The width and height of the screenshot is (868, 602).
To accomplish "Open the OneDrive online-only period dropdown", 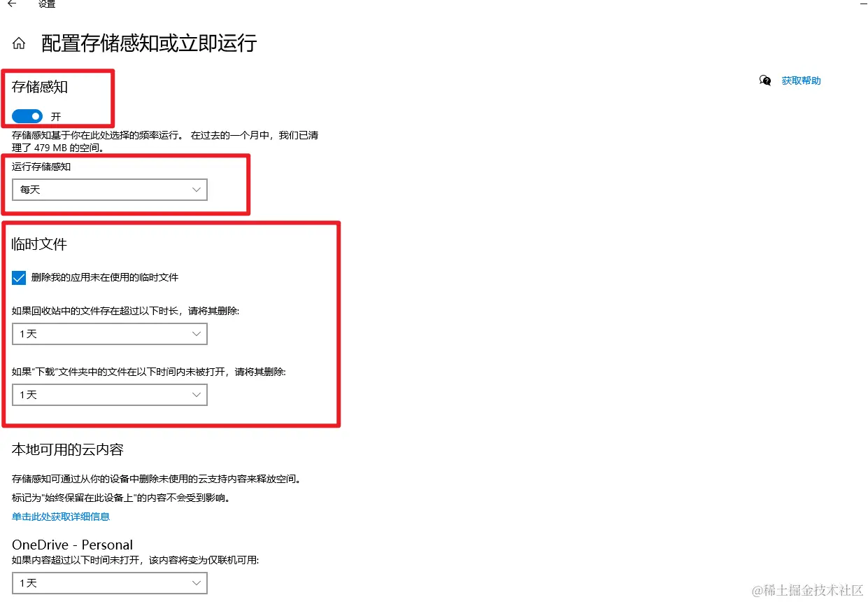I will pyautogui.click(x=110, y=582).
